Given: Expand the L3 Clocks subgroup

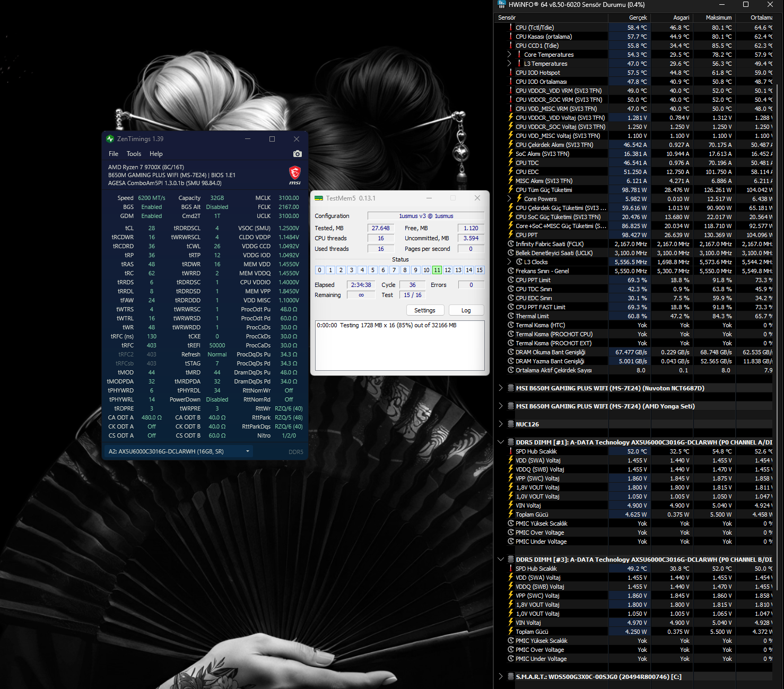Looking at the screenshot, I should [x=509, y=262].
